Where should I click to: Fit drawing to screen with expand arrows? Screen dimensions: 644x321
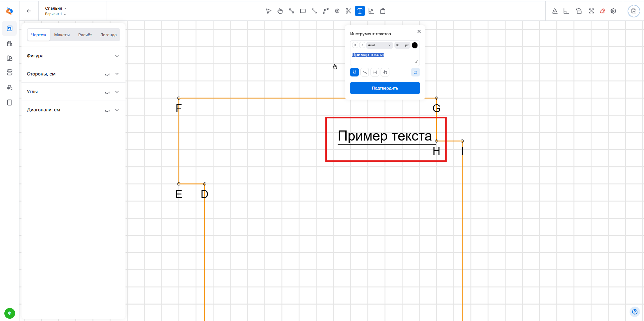[x=591, y=11]
